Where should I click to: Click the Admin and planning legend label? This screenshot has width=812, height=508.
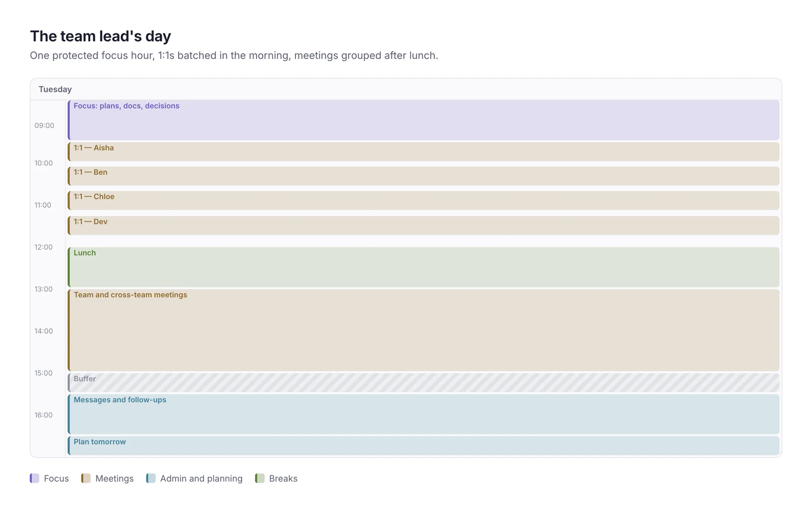(201, 479)
